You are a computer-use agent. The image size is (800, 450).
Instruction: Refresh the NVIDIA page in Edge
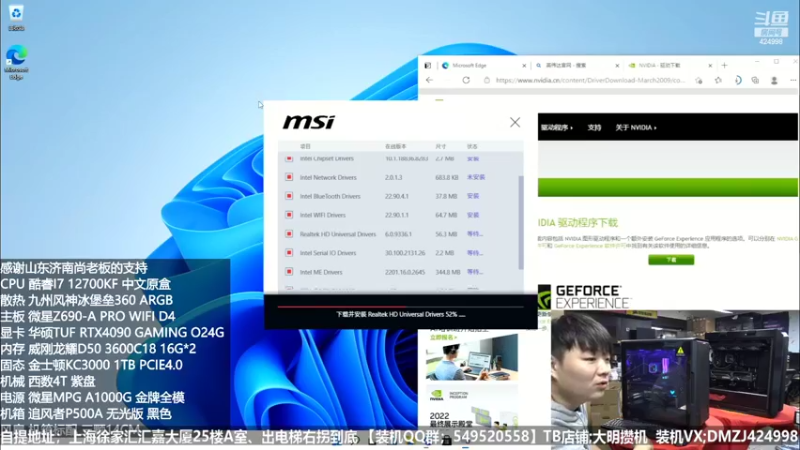pos(466,80)
